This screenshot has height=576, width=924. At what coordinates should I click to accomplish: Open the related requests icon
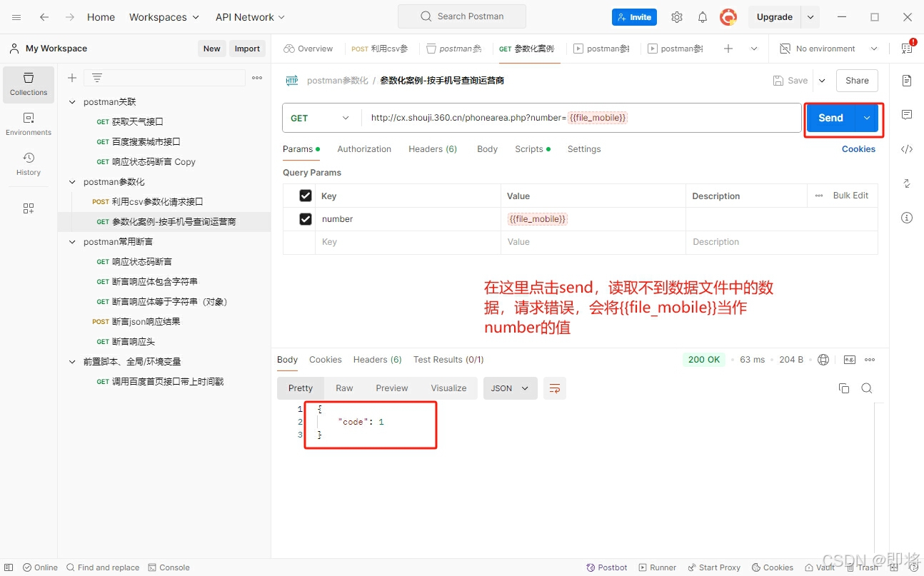(907, 183)
